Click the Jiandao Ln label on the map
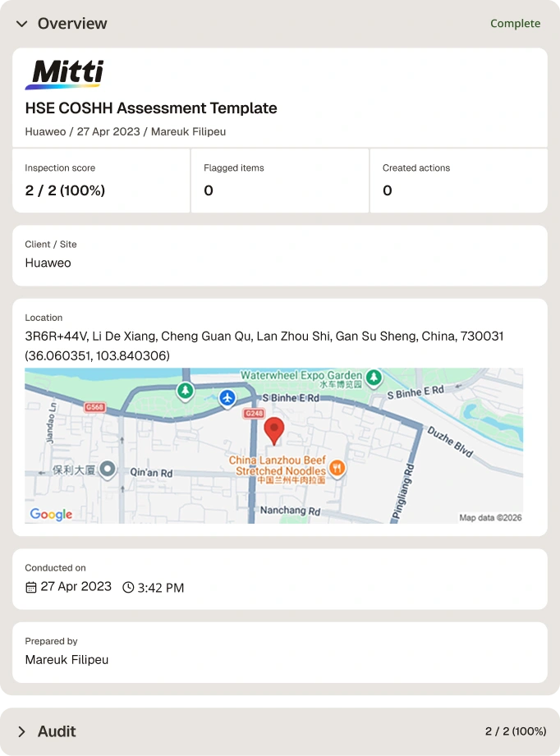The height and width of the screenshot is (756, 560). point(51,423)
